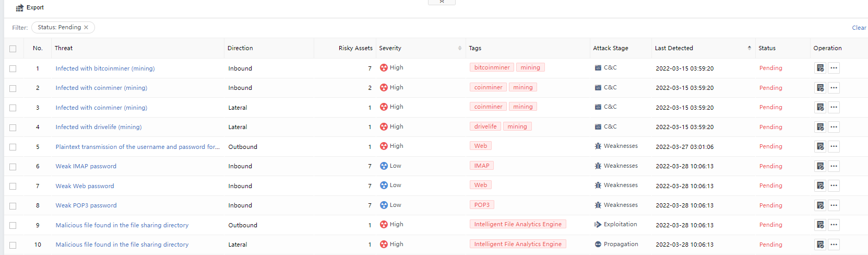Click handle icon for row 10 malicious file
The width and height of the screenshot is (868, 255).
pyautogui.click(x=820, y=245)
